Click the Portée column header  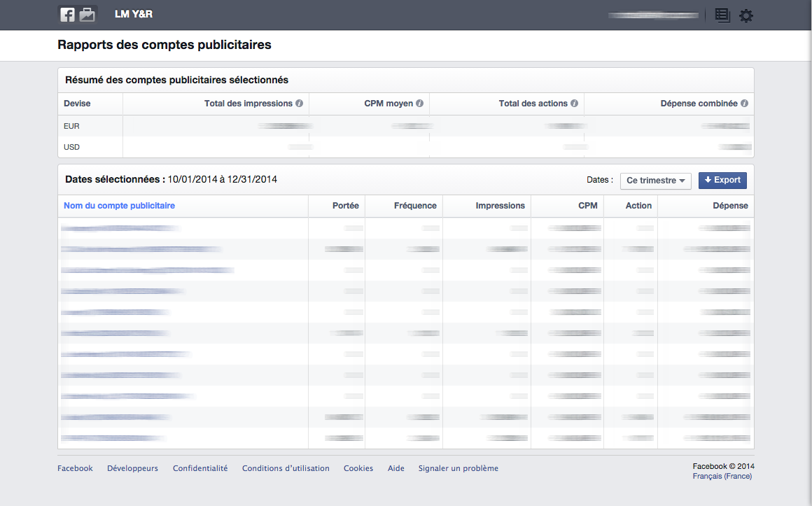tap(345, 206)
